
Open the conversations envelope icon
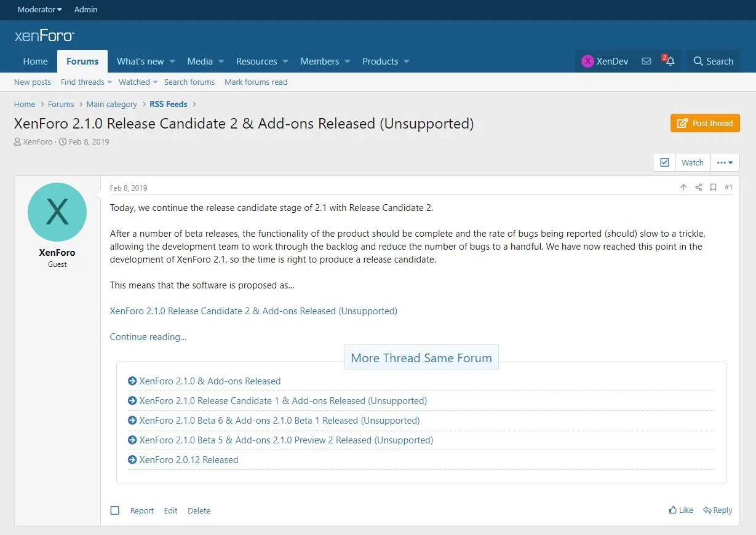point(646,61)
